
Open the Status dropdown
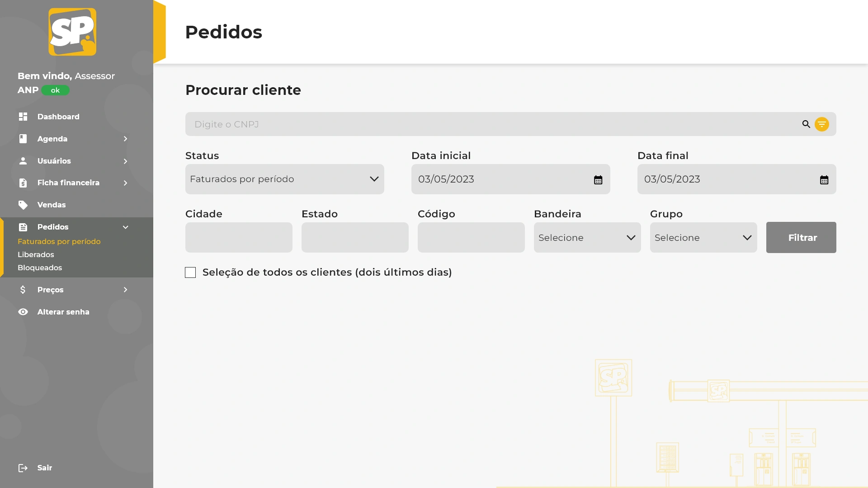click(x=284, y=179)
